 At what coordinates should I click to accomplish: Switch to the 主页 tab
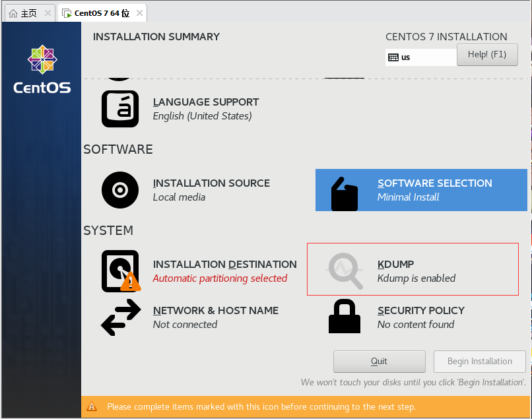coord(29,13)
